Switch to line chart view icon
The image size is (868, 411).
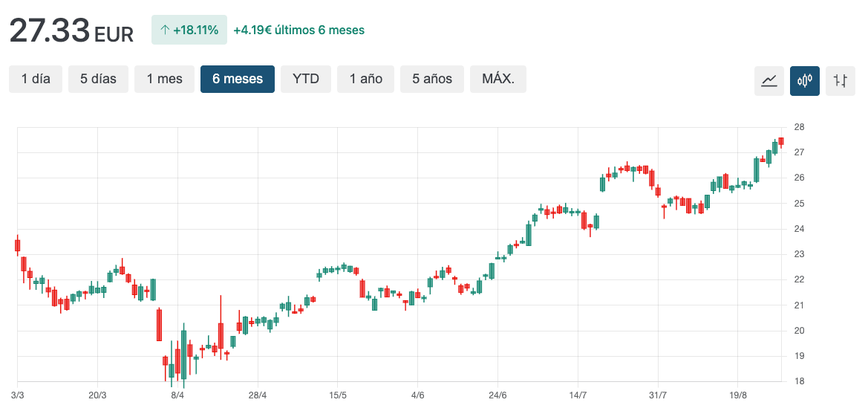(769, 80)
